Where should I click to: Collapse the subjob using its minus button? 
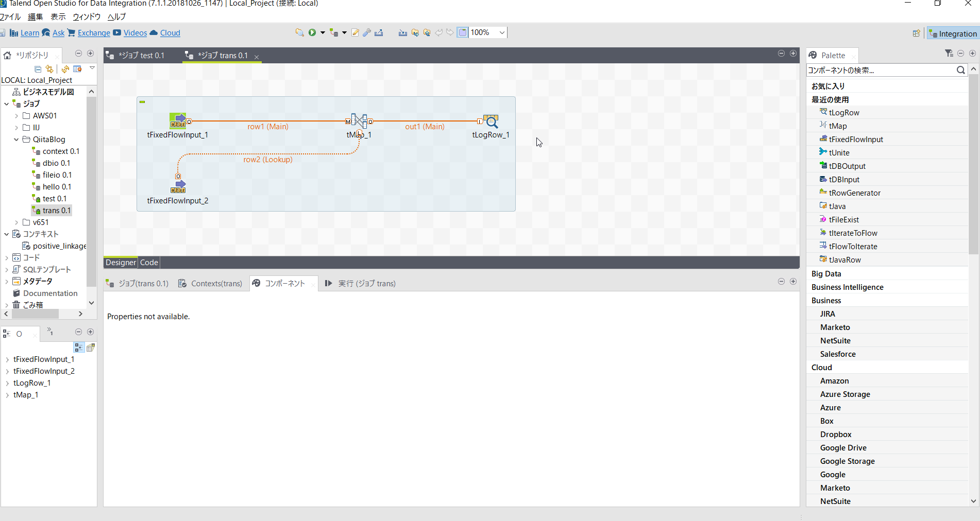point(142,102)
